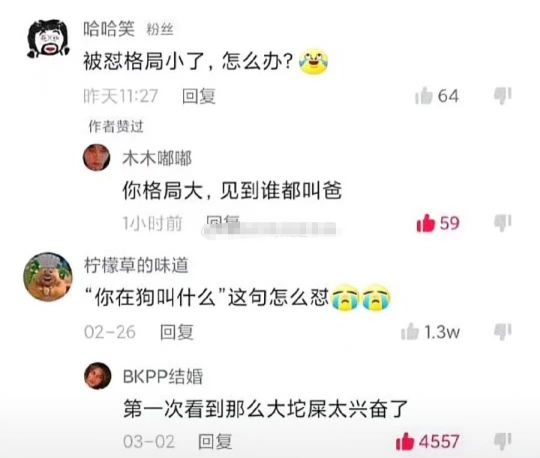This screenshot has width=540, height=458.
Task: Reply to 哈哈笑's comment from 昨天11:27
Action: coord(199,96)
